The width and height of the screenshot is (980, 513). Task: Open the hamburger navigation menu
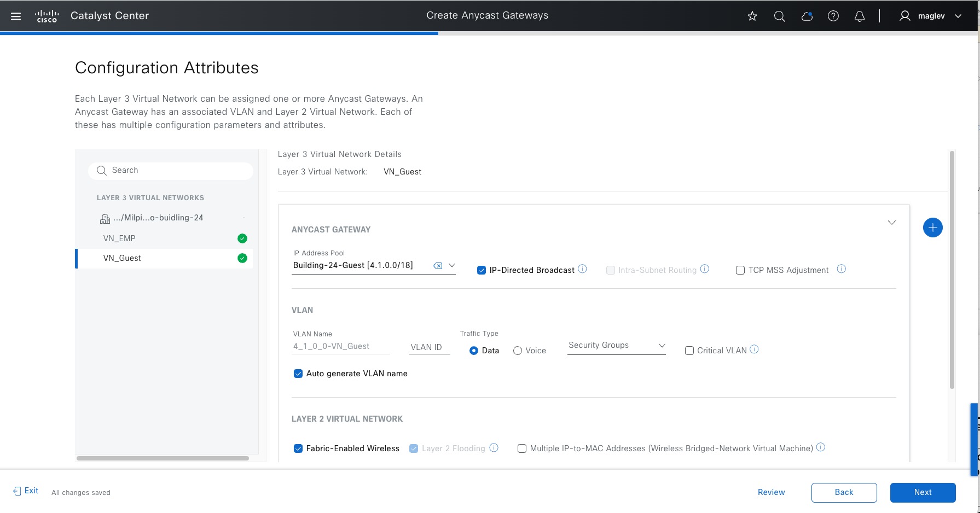click(x=16, y=16)
